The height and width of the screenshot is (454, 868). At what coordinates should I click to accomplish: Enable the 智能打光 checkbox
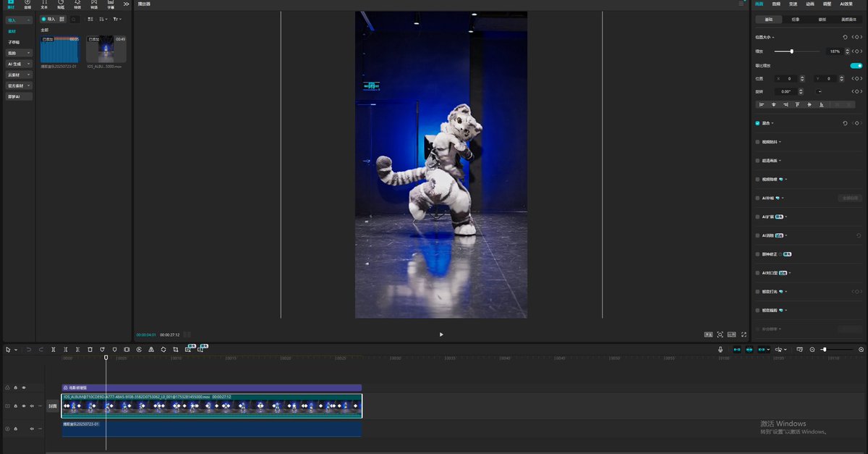click(757, 292)
